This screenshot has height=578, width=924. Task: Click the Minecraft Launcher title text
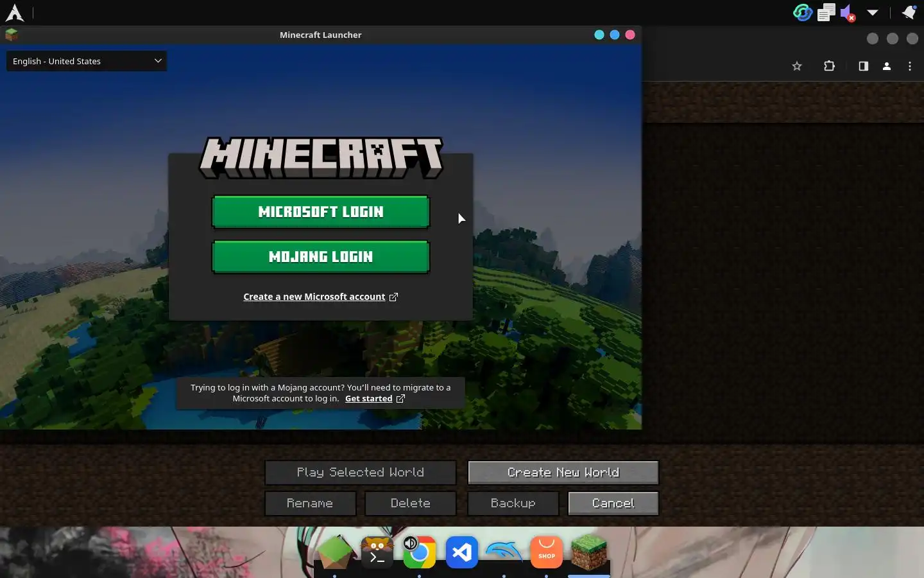coord(321,35)
